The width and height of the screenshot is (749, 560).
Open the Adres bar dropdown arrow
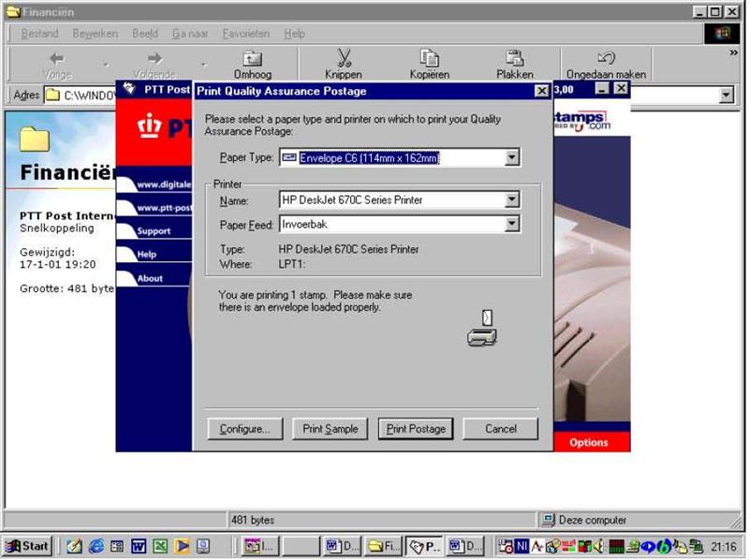click(727, 96)
